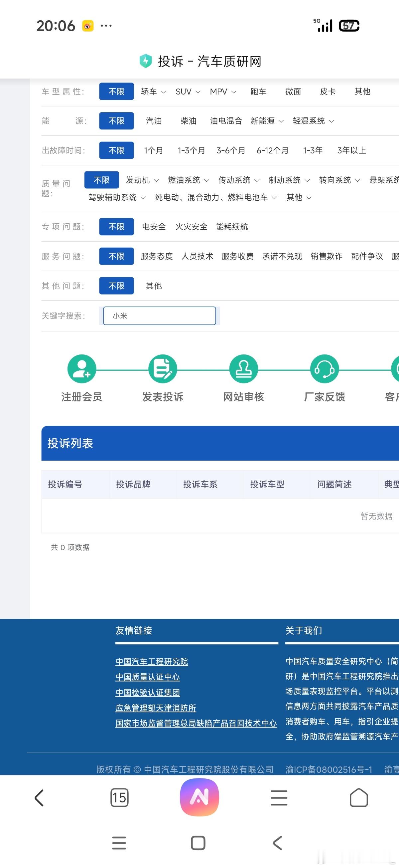Select 不限 for 其他问题
Viewport: 399px width, 868px height.
(x=116, y=286)
